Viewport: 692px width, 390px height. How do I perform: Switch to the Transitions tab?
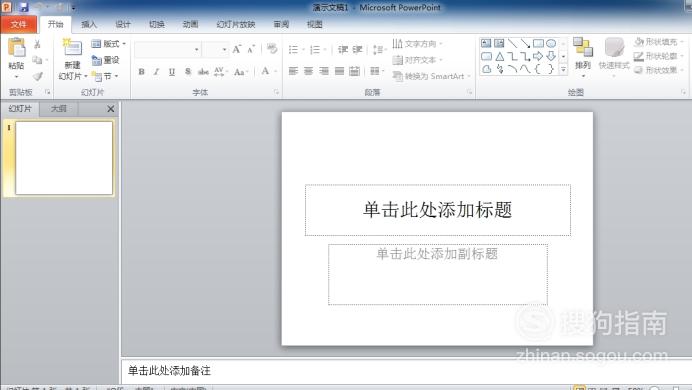pos(157,25)
